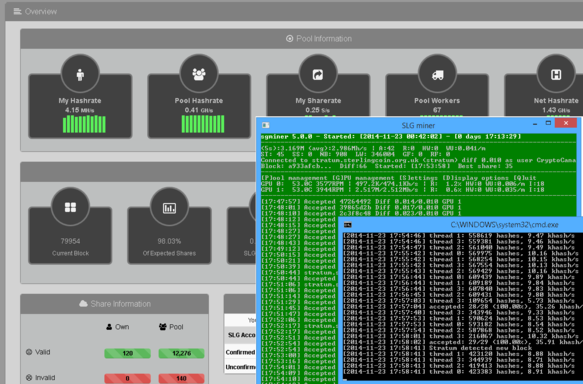Viewport: 583px width, 384px height.
Task: Click the Pool Information target icon
Action: click(289, 39)
